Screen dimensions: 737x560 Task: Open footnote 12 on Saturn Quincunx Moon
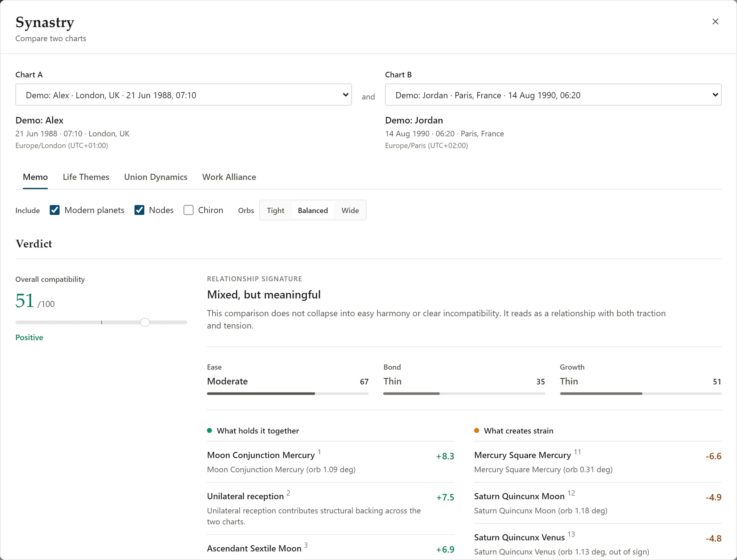pos(571,493)
